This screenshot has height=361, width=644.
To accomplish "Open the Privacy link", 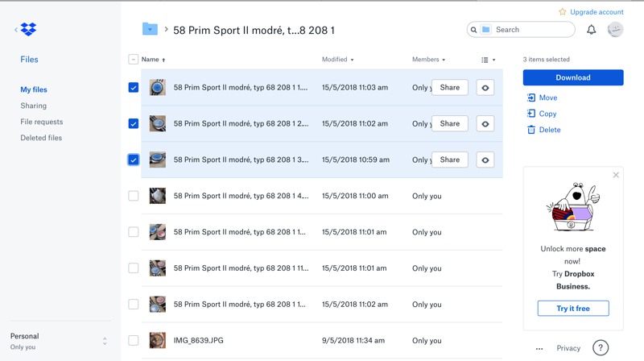I will (568, 348).
